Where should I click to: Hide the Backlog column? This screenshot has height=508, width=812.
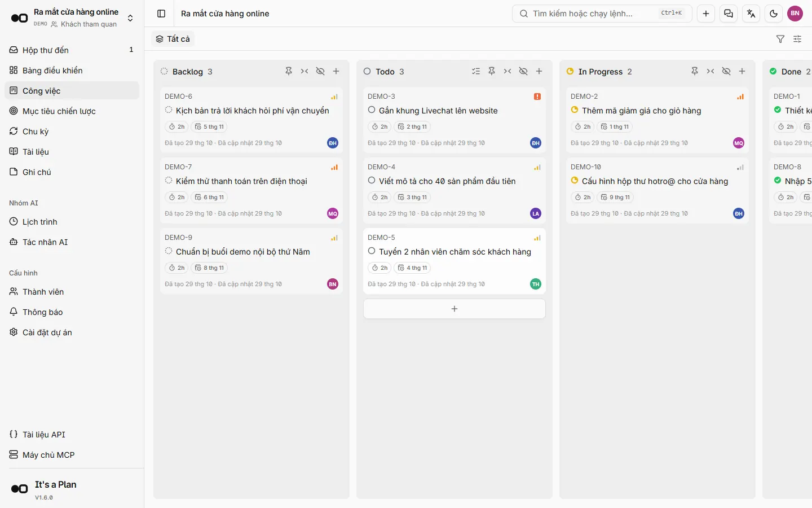coord(320,71)
